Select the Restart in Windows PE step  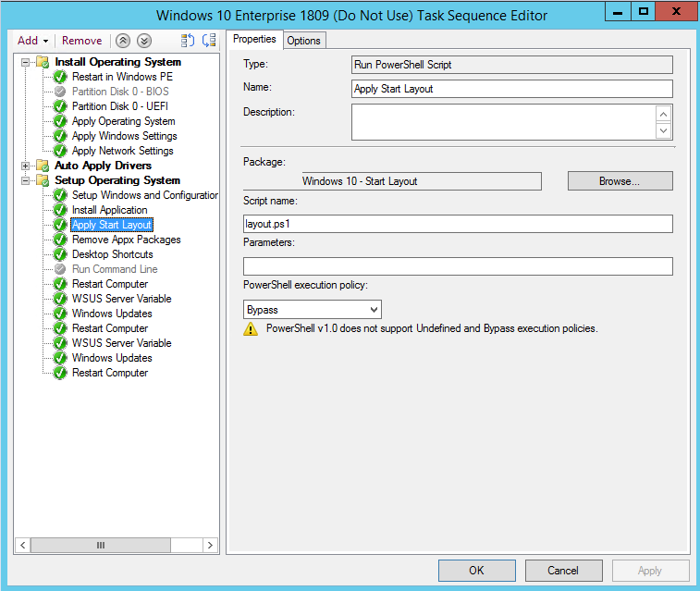coord(122,77)
